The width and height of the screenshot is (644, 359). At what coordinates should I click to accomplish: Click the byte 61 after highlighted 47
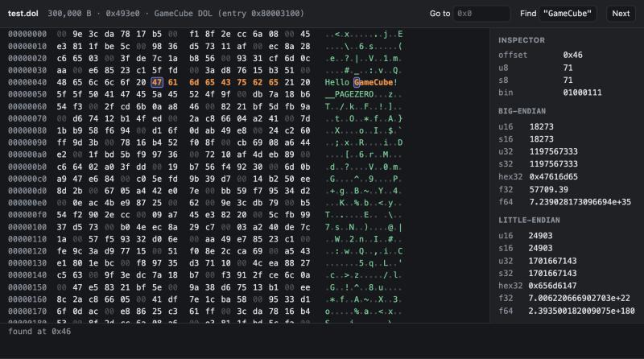173,82
